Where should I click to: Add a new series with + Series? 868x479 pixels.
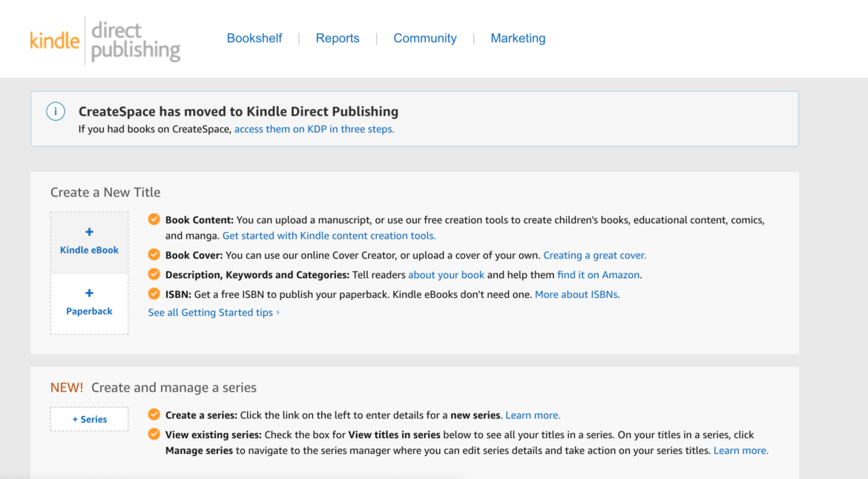pyautogui.click(x=89, y=419)
